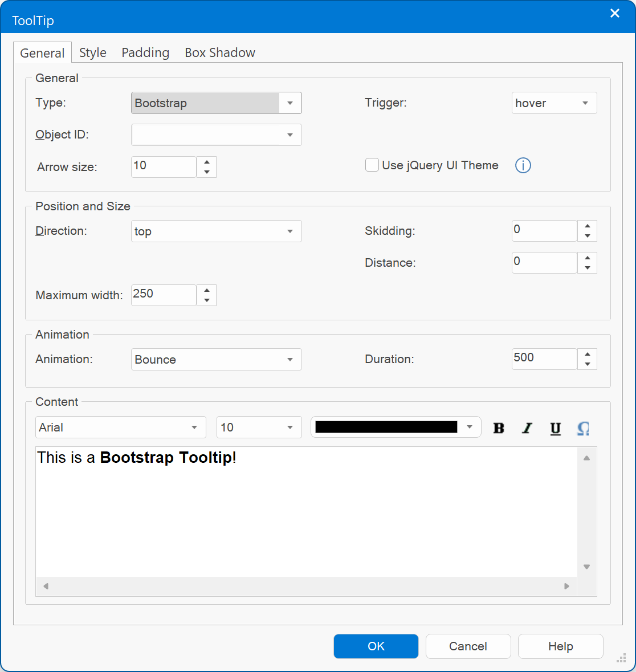636x672 pixels.
Task: Open the Box Shadow tab
Action: tap(220, 52)
